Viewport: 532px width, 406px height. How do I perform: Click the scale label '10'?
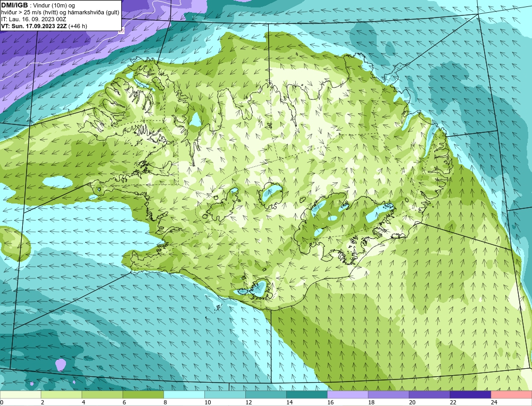[x=207, y=402]
